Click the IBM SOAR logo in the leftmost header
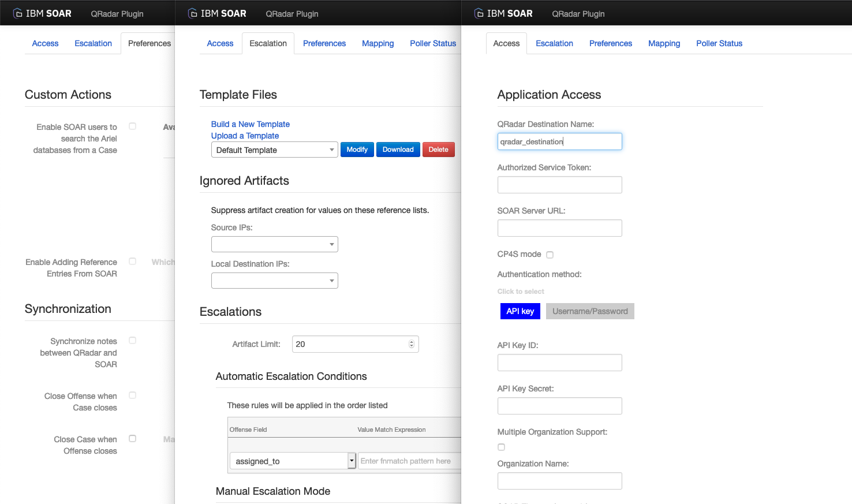The image size is (852, 504). click(x=42, y=13)
